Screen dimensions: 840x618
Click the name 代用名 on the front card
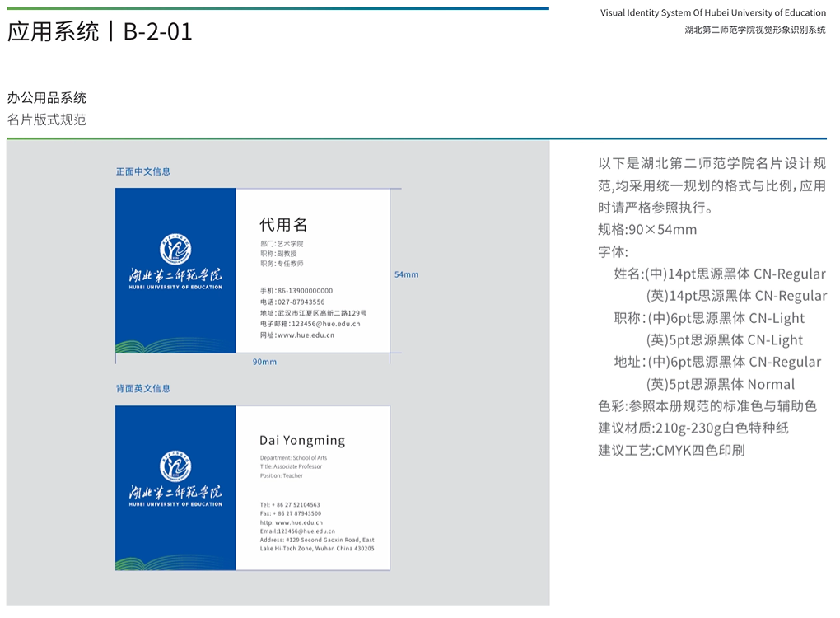click(x=283, y=224)
